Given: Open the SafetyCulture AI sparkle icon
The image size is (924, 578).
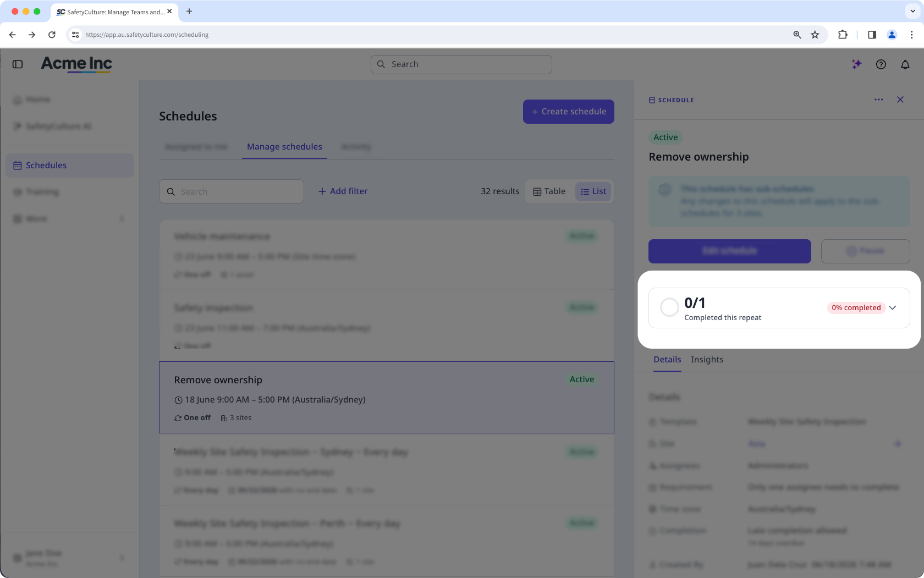Looking at the screenshot, I should [856, 64].
